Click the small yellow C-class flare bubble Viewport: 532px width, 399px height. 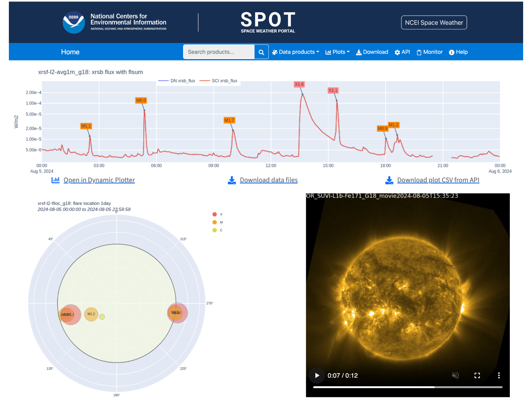coord(102,317)
